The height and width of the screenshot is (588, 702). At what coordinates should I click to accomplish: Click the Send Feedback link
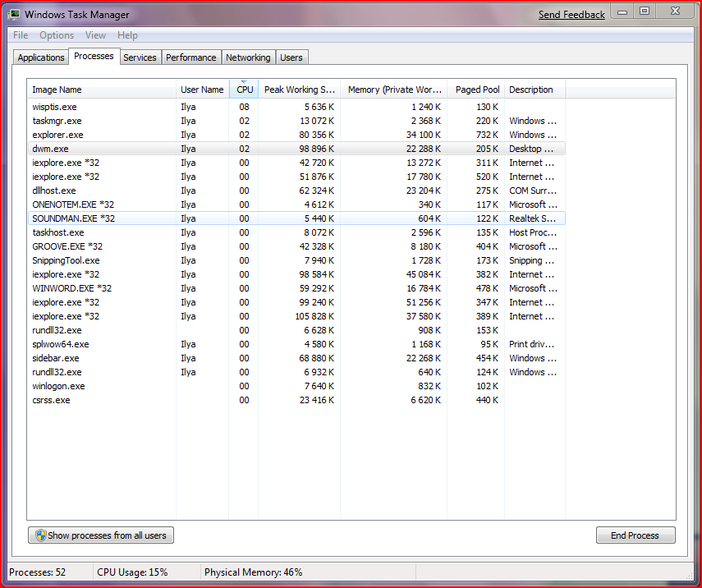(571, 14)
